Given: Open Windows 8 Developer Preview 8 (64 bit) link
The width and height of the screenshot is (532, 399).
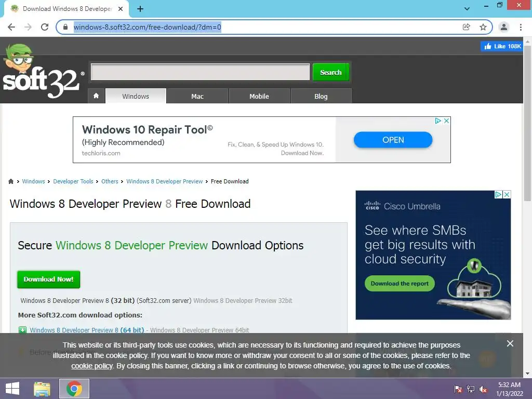Looking at the screenshot, I should [87, 330].
